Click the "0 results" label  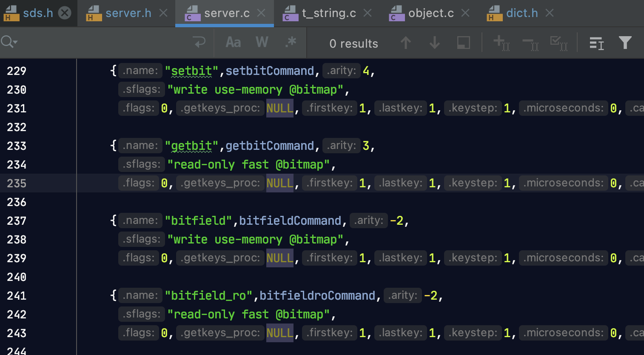coord(353,43)
